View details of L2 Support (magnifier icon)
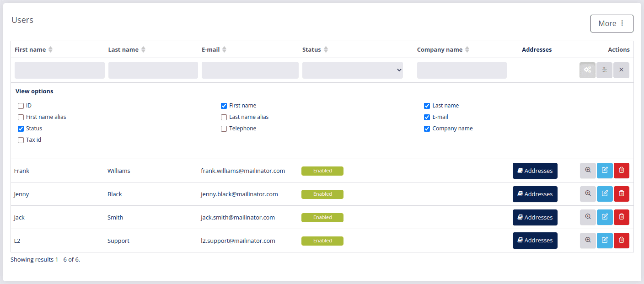 [588, 241]
